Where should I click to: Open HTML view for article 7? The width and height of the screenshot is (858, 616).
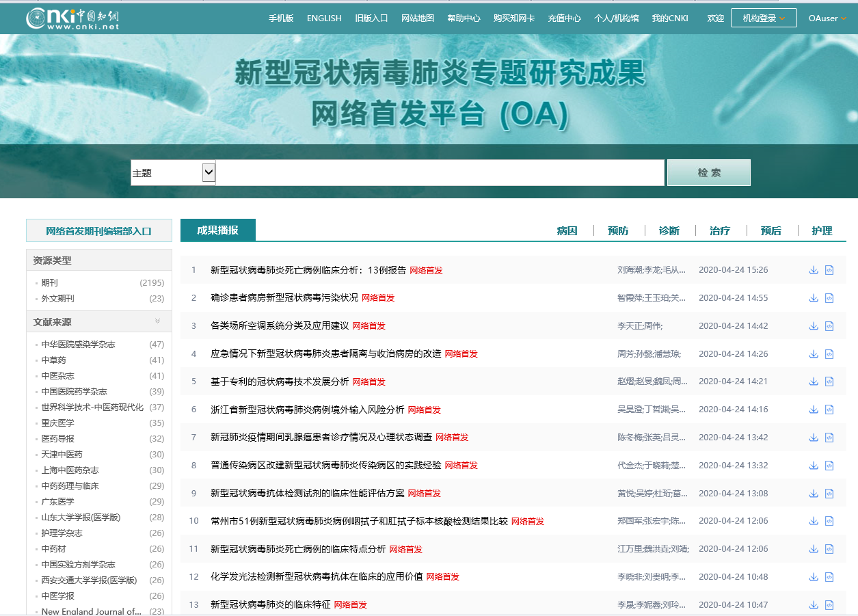pyautogui.click(x=829, y=438)
